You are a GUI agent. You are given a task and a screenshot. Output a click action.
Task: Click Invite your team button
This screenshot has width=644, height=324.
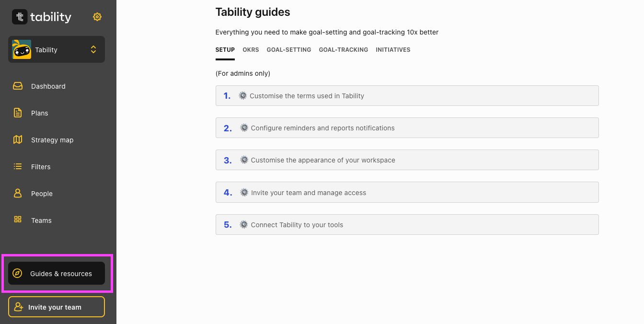point(57,307)
